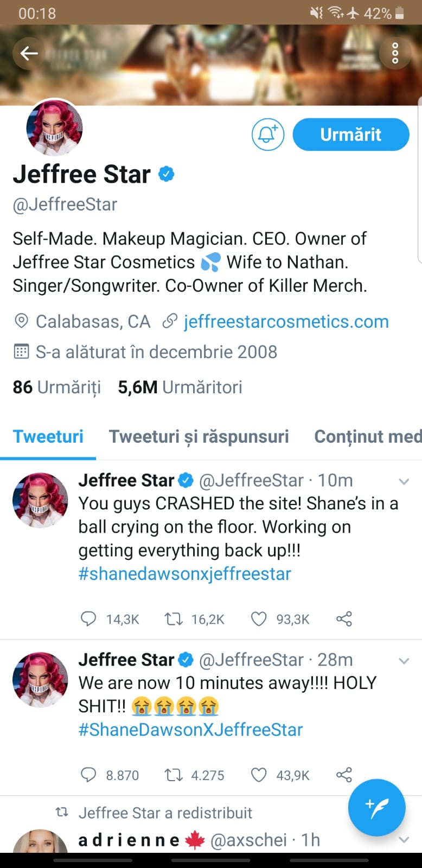Screen dimensions: 422x868
Task: Retweet the site crash tweet
Action: [x=174, y=618]
